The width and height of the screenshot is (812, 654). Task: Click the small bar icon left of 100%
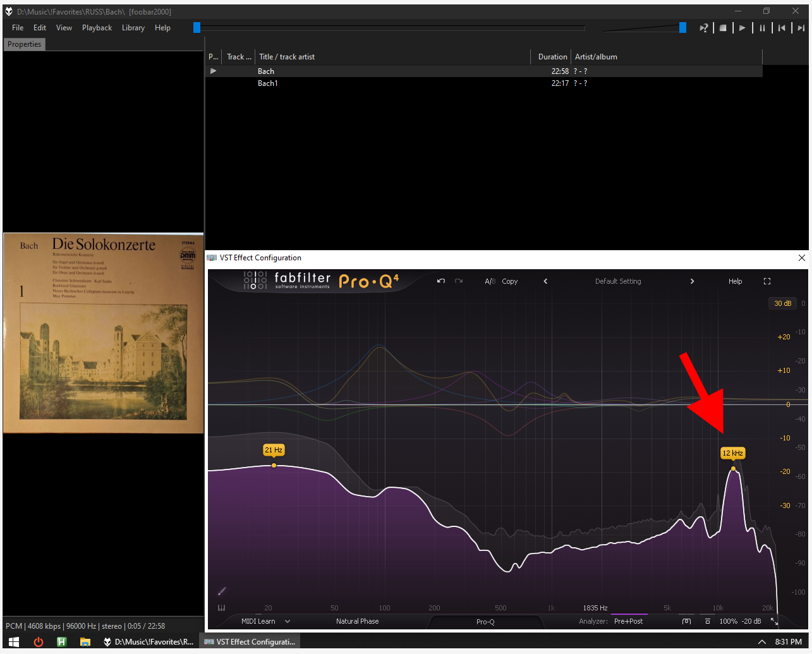[708, 621]
